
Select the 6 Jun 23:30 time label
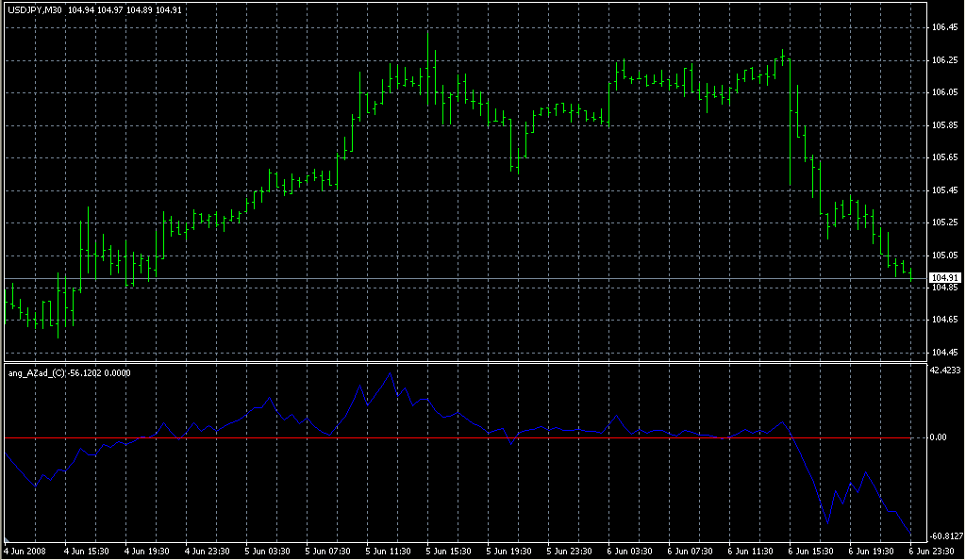point(932,549)
